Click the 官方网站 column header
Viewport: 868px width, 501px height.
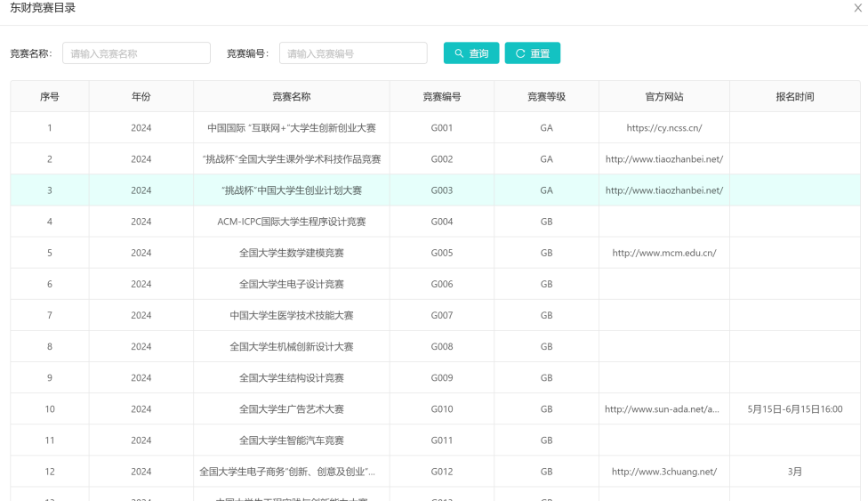pos(664,96)
